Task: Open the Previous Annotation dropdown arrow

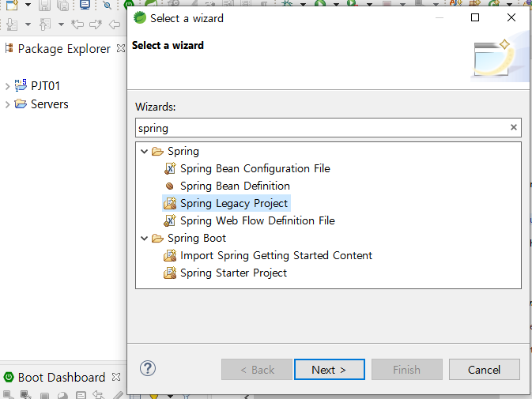Action: (x=61, y=24)
